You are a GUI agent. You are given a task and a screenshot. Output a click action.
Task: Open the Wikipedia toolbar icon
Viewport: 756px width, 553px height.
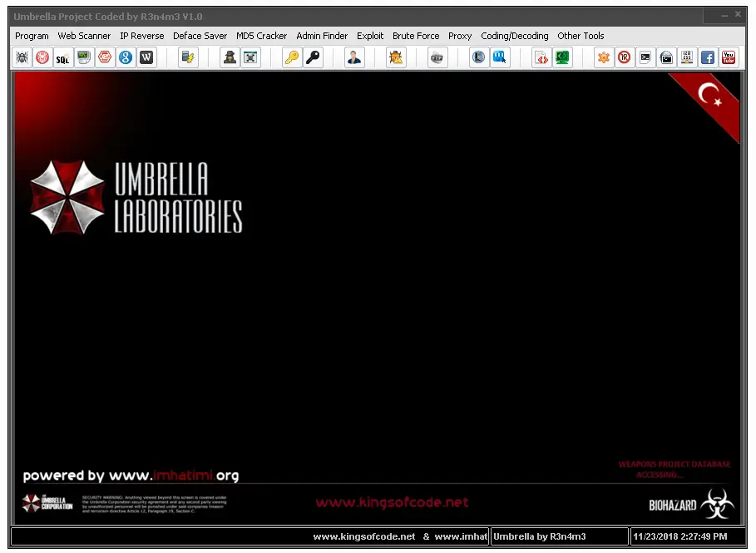coord(146,57)
